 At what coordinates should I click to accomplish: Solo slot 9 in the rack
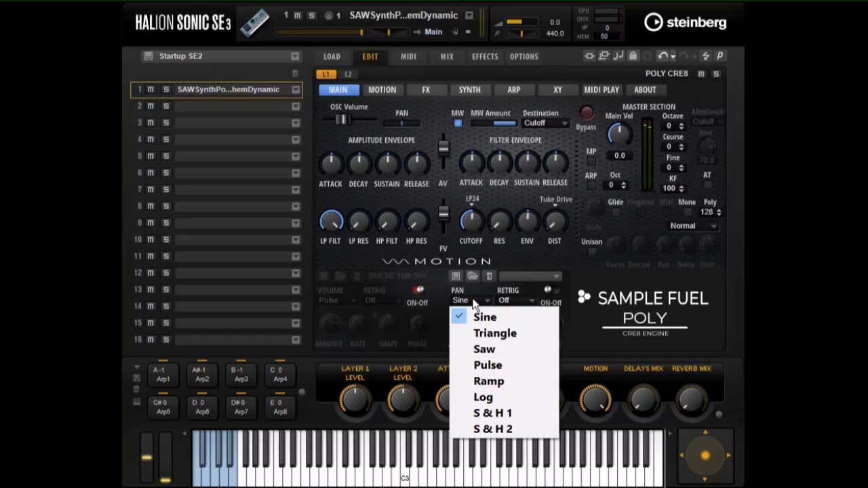[165, 223]
